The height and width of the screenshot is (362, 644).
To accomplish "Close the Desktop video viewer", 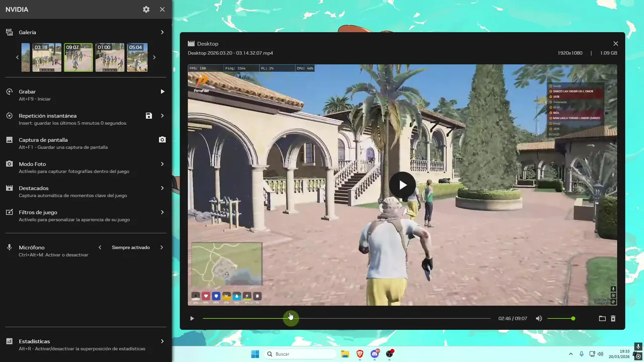I will point(616,44).
